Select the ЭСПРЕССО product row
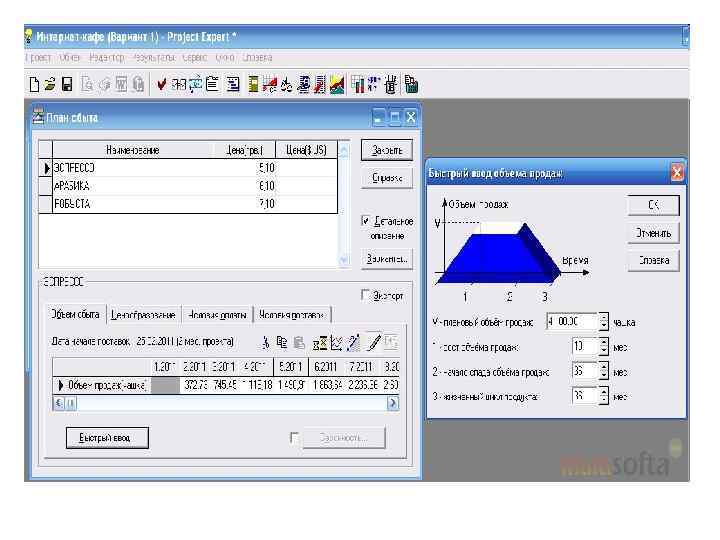The width and height of the screenshot is (720, 540). 188,168
